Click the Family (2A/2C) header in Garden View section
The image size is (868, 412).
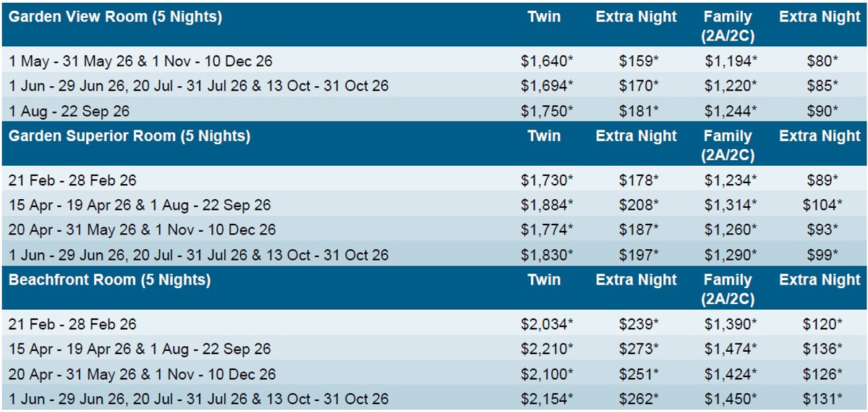(728, 26)
